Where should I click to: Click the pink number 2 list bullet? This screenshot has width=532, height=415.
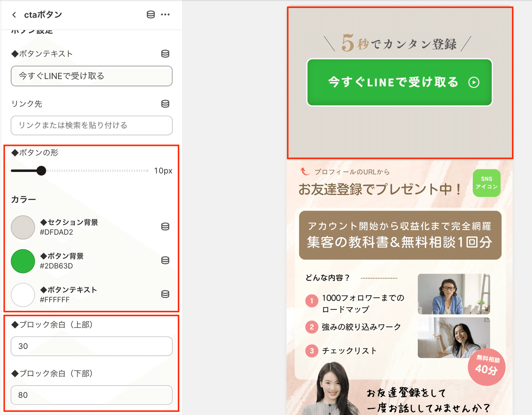[x=312, y=327]
